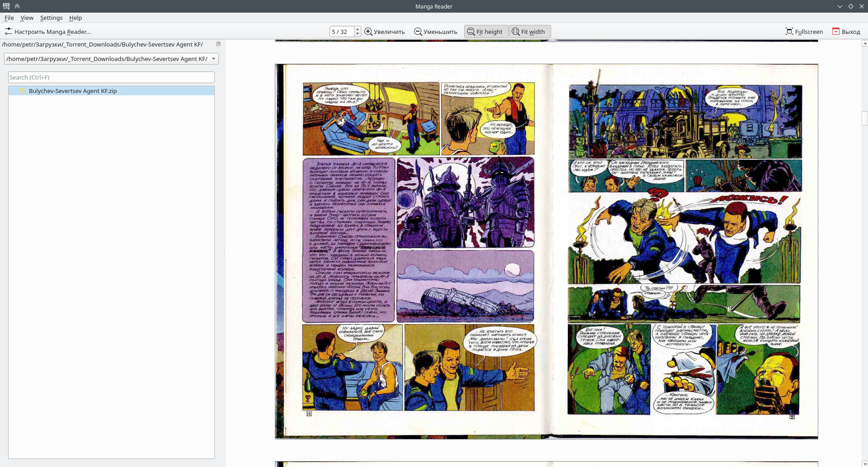Expand the folder path dropdown
The image size is (868, 467).
[x=213, y=59]
